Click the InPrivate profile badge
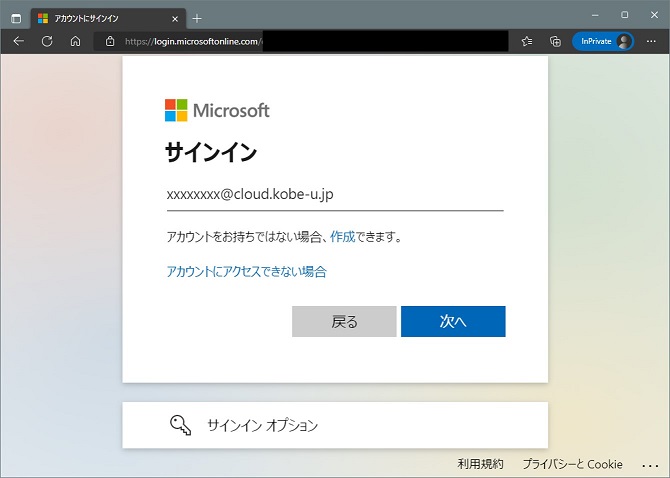Screen dimensions: 670x478 [603, 41]
